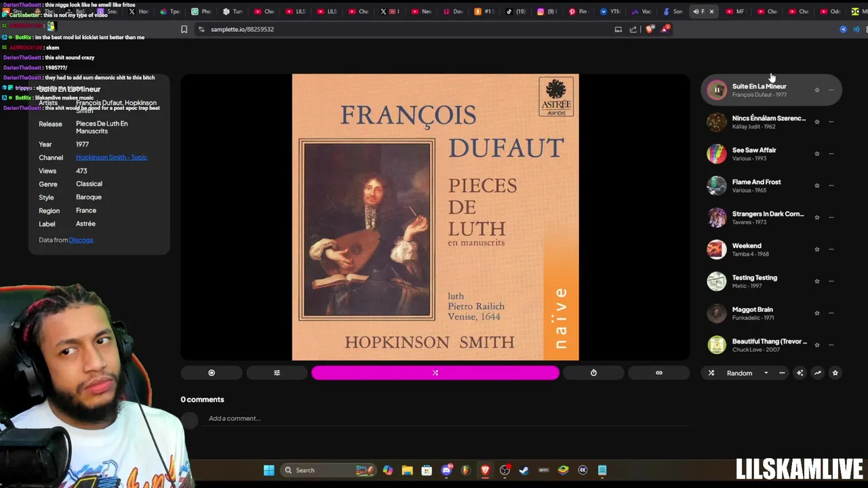
Task: Click the trending arrow icon in the playlist toolbar
Action: [817, 373]
